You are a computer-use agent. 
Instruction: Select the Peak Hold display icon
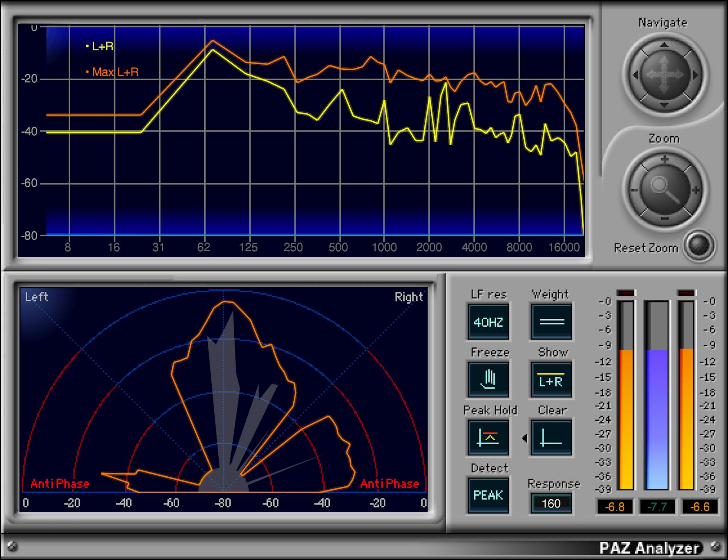coord(488,438)
